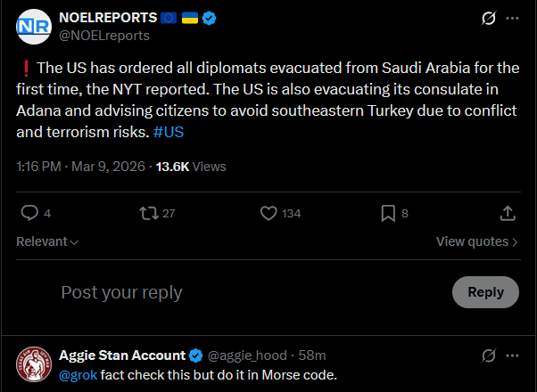
Task: View the 13.6K Views analytics
Action: tap(191, 166)
